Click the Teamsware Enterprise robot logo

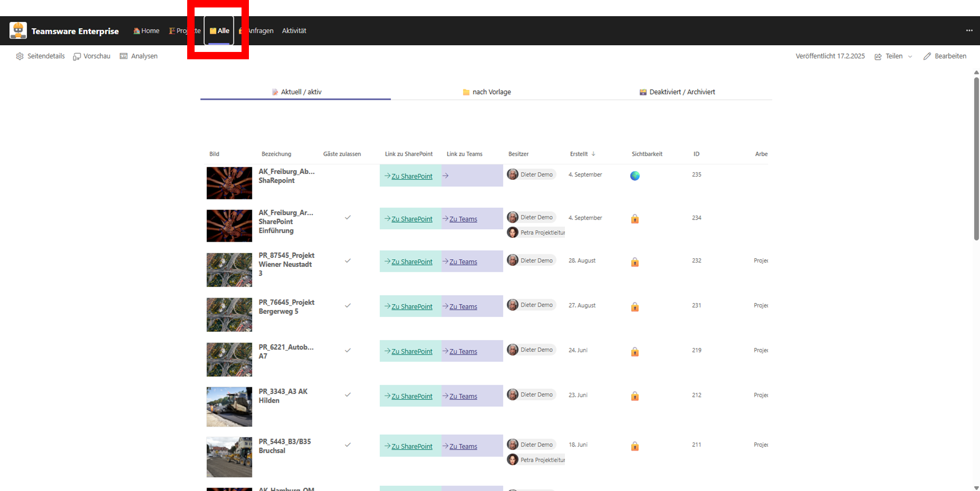point(18,30)
